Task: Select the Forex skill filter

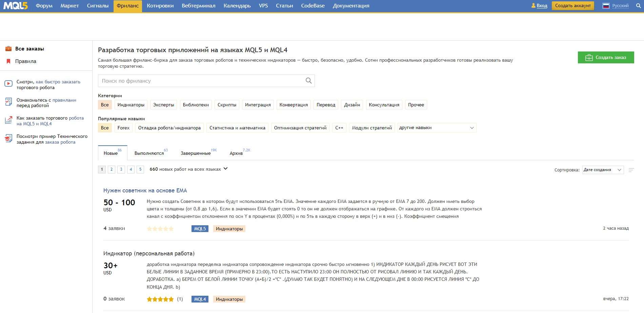Action: [123, 128]
